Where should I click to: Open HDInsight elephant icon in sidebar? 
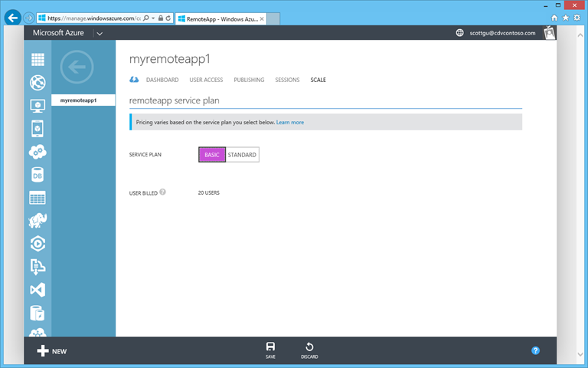(38, 221)
